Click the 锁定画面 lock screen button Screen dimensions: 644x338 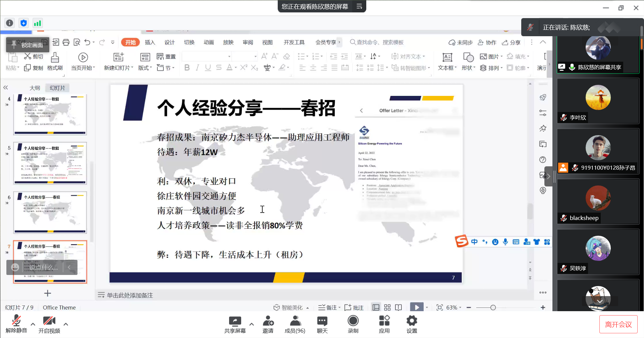28,45
